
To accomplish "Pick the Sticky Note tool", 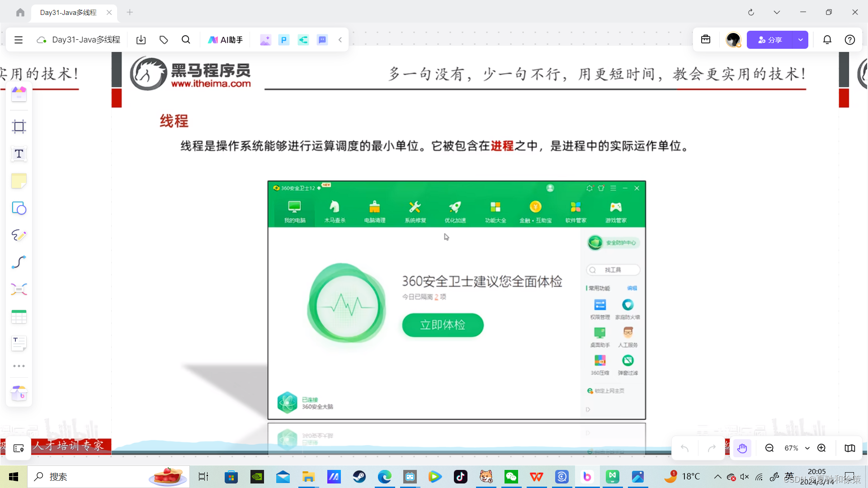I will (x=19, y=181).
